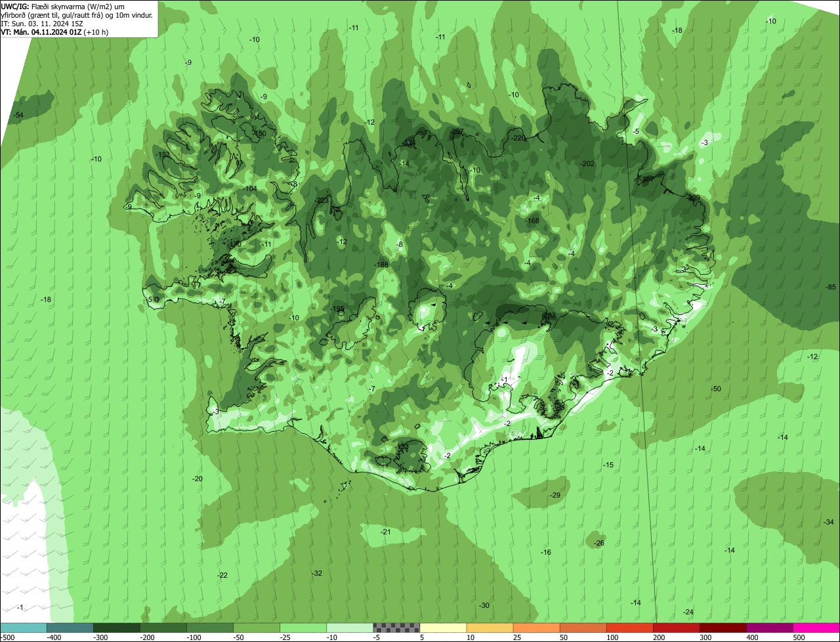
Task: Click the -21 value south of Iceland
Action: click(x=386, y=532)
